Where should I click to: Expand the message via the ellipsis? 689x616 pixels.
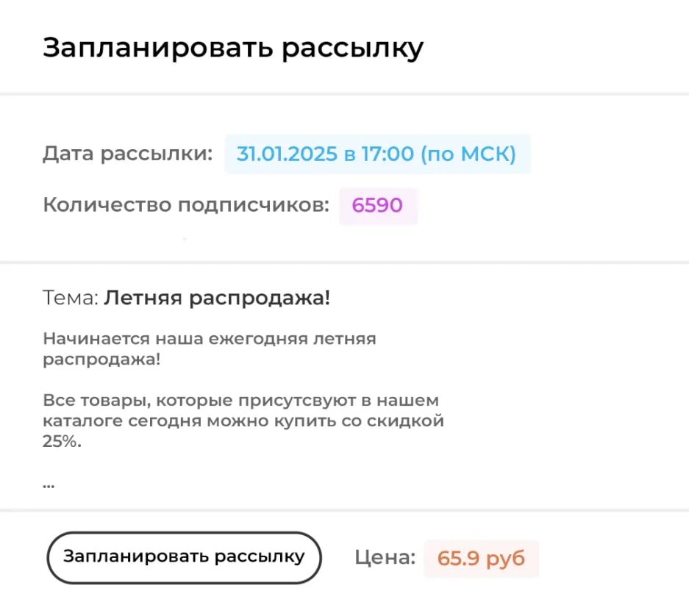[49, 484]
